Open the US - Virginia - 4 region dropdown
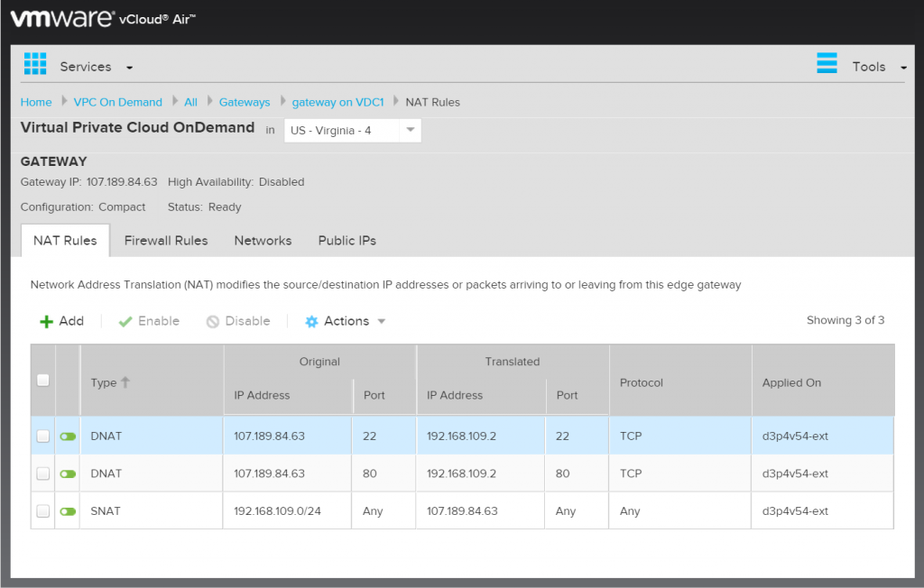The width and height of the screenshot is (924, 588). 353,130
